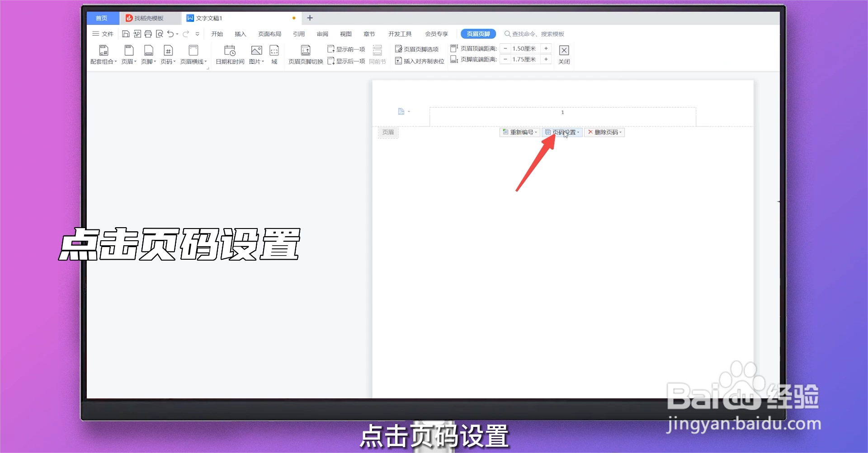Click the Redo arrow icon
This screenshot has width=868, height=453.
click(186, 34)
